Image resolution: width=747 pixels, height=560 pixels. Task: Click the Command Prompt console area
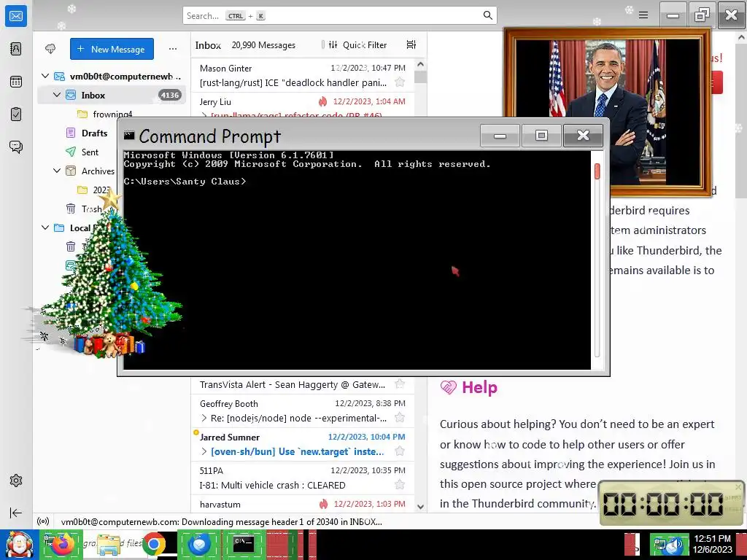357,260
